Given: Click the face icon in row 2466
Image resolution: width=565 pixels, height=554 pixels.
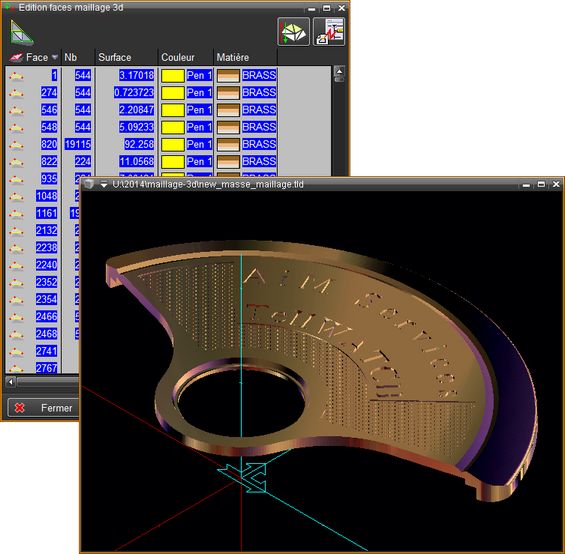Looking at the screenshot, I should point(16,318).
